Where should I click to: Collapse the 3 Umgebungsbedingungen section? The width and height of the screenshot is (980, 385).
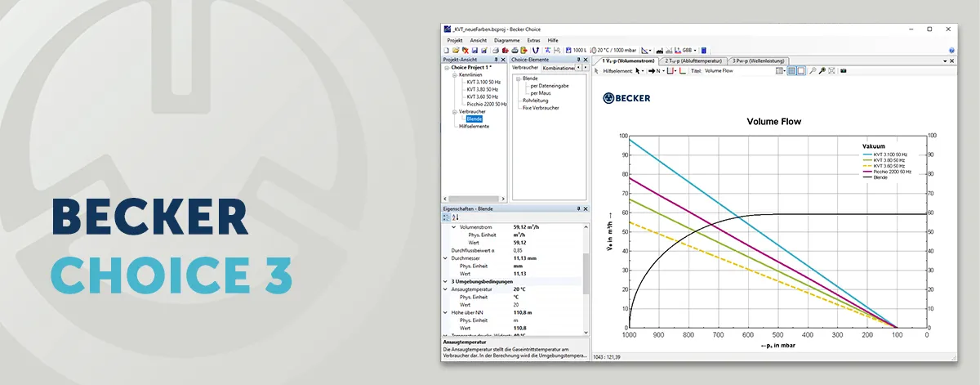tap(446, 280)
